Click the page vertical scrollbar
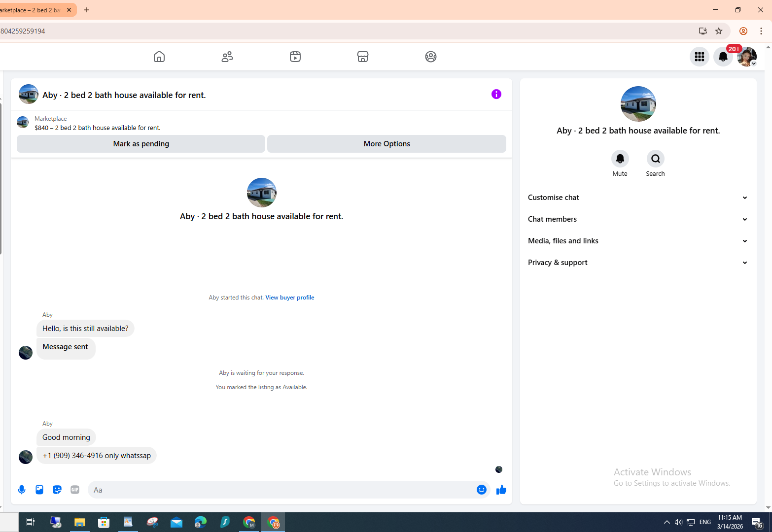The height and width of the screenshot is (532, 772). coord(768,277)
